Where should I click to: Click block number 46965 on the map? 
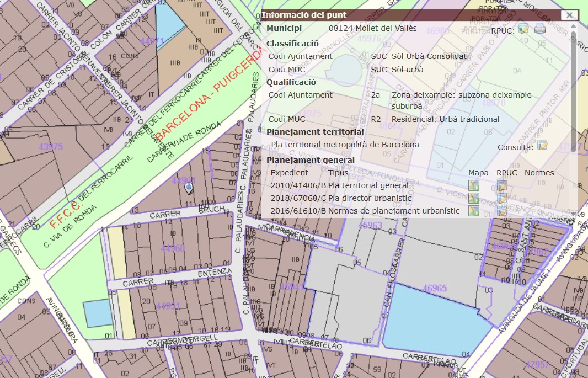[x=435, y=288]
